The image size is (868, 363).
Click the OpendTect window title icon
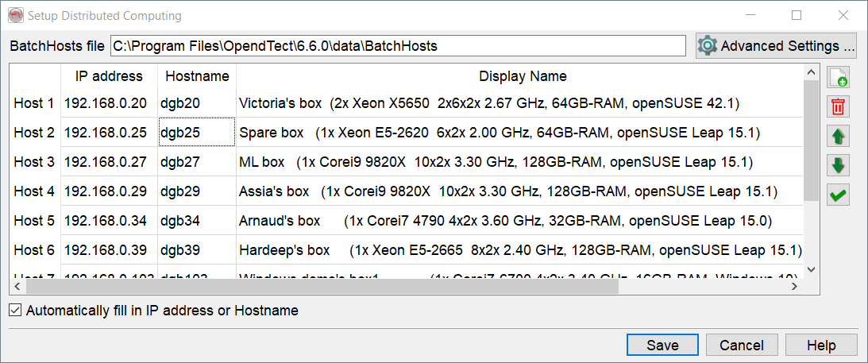point(15,15)
